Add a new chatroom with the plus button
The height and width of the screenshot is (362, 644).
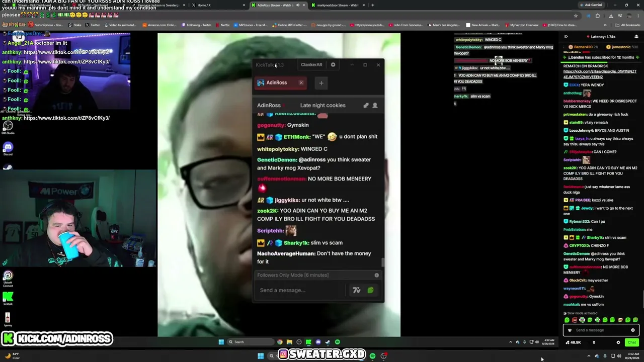pyautogui.click(x=321, y=83)
